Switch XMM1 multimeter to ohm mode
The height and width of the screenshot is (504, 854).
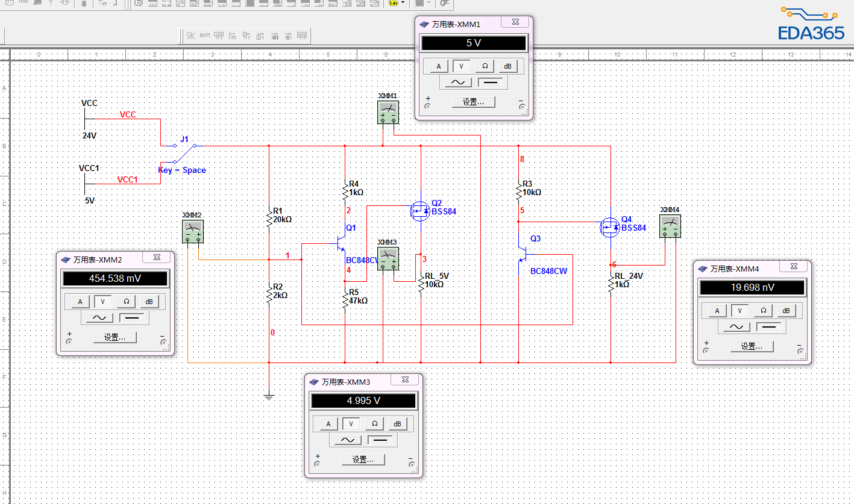pyautogui.click(x=485, y=66)
